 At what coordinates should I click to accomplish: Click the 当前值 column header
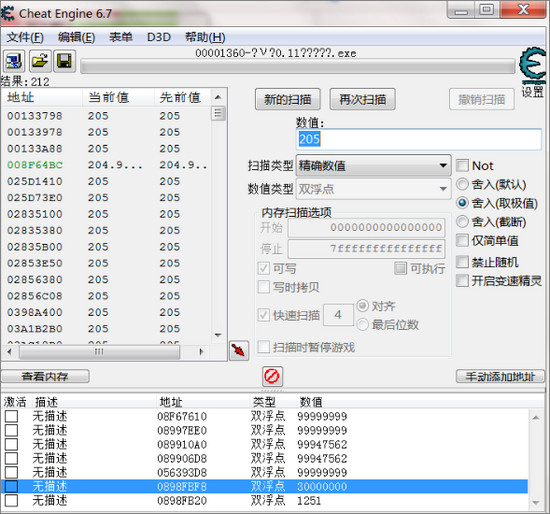click(108, 97)
